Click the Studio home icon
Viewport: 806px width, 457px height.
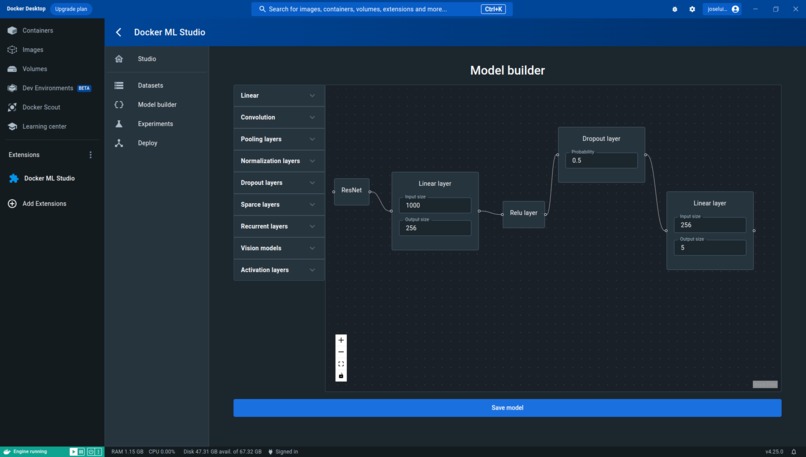tap(119, 59)
